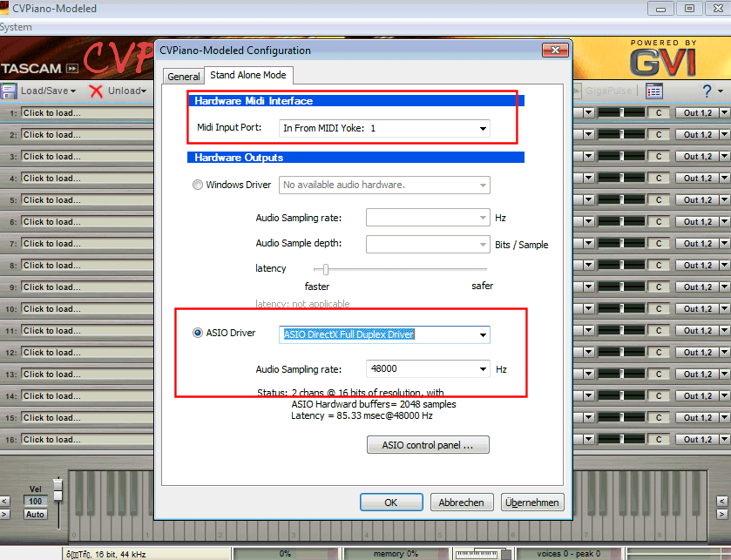Click the pan C box on channel 1
Screen dimensions: 731x560
(659, 112)
